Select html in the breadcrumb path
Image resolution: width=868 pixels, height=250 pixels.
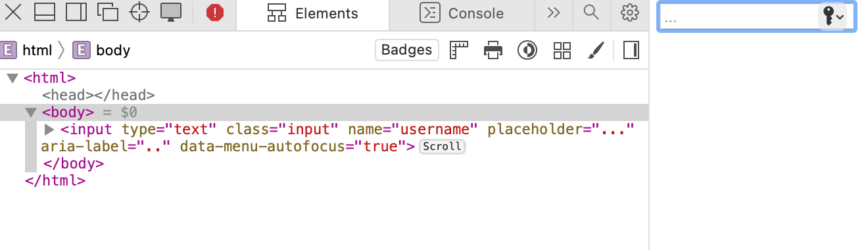point(37,50)
